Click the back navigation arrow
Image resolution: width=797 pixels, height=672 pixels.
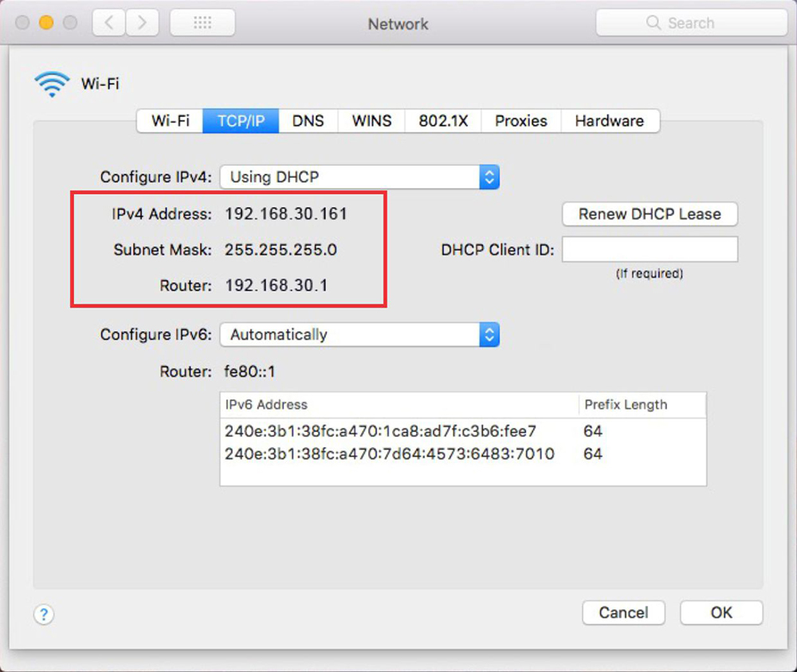point(108,23)
